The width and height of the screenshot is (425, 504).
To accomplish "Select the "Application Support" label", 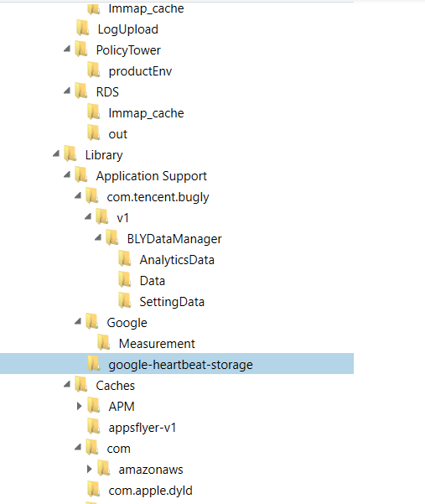I will coord(151,176).
